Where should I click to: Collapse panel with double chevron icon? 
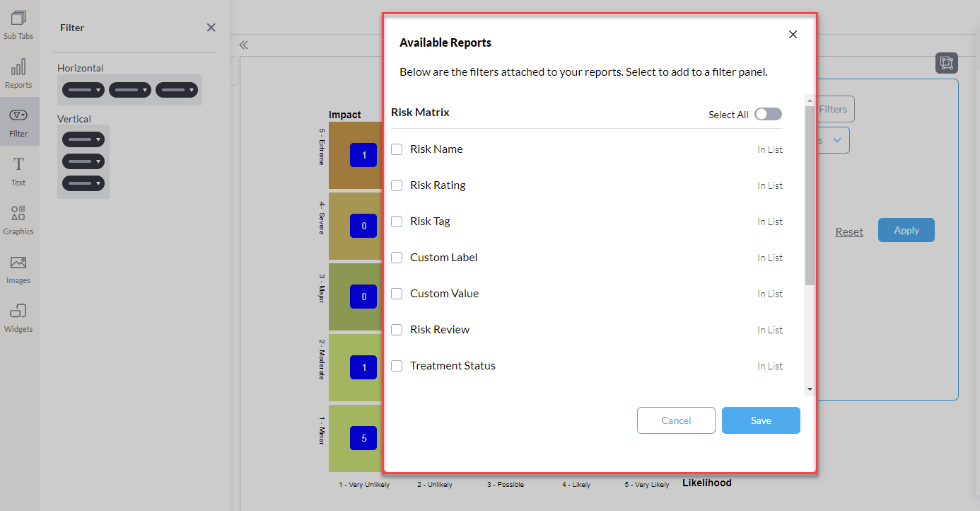pos(243,45)
